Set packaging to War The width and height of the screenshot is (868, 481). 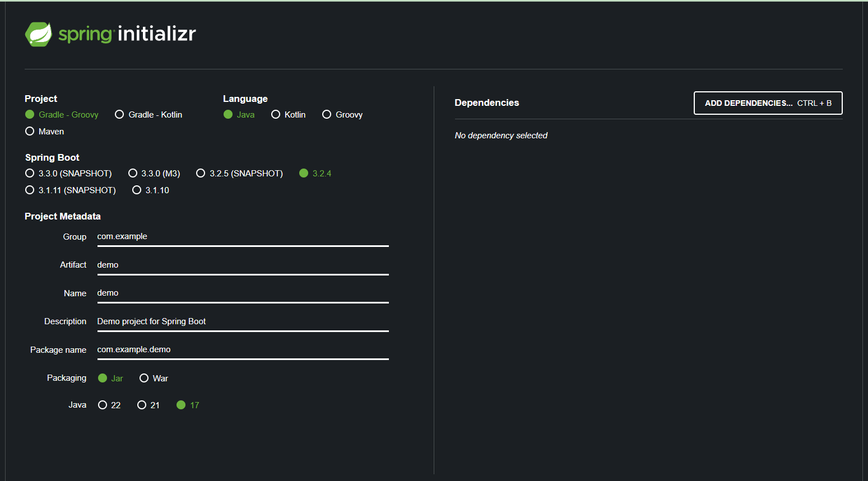154,378
